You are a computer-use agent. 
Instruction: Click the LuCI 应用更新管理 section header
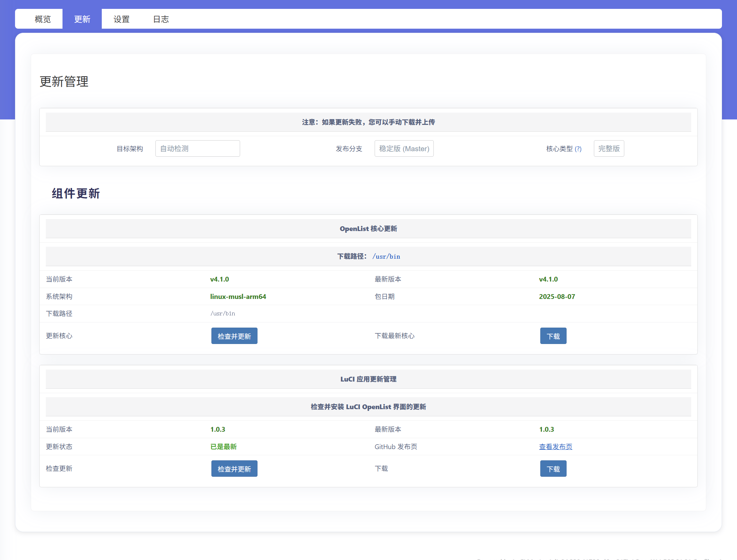click(x=368, y=379)
